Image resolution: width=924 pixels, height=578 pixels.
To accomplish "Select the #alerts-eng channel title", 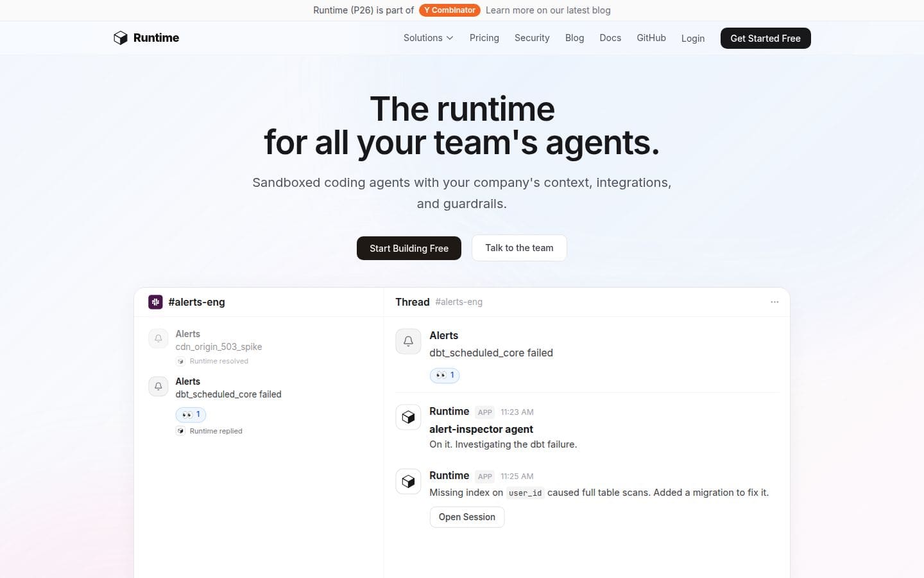I will 196,302.
